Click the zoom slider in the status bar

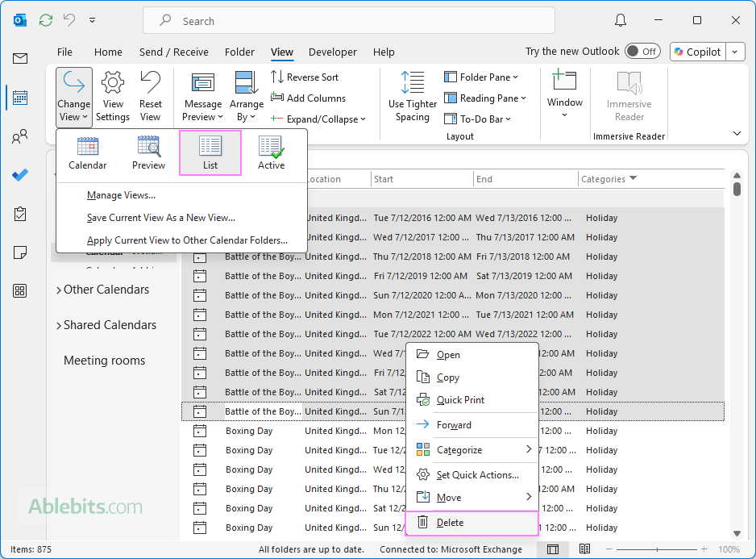pos(657,549)
